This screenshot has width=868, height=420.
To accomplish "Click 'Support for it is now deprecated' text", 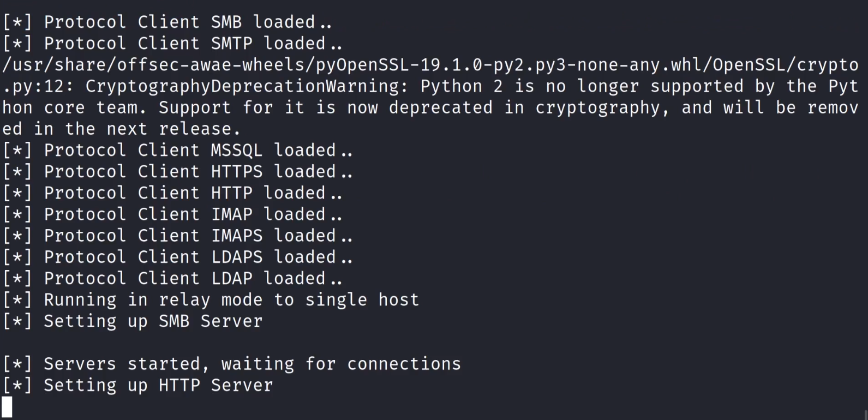I will 325,107.
